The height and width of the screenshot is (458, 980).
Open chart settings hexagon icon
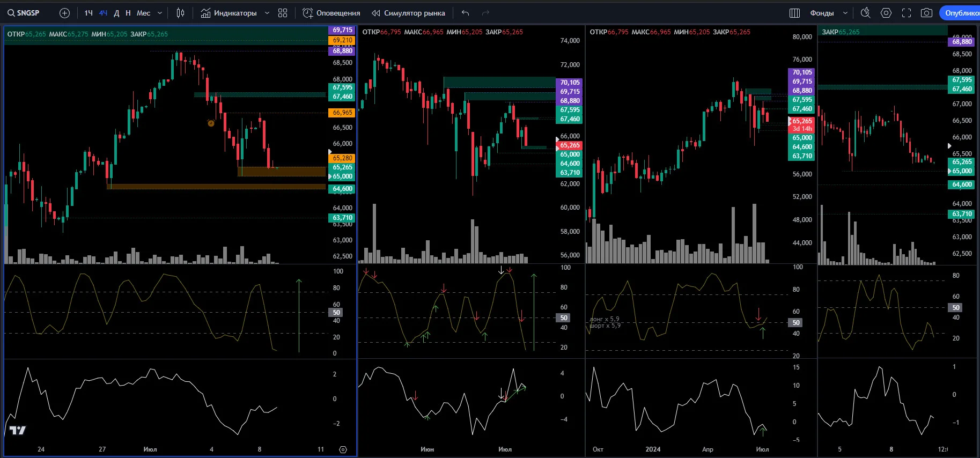pos(886,13)
